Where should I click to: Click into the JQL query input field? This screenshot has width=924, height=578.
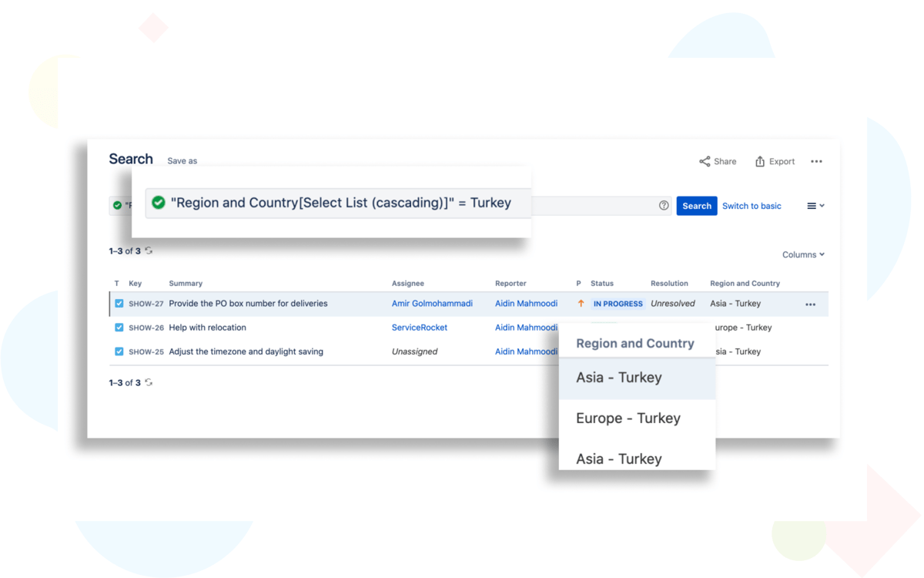point(593,206)
